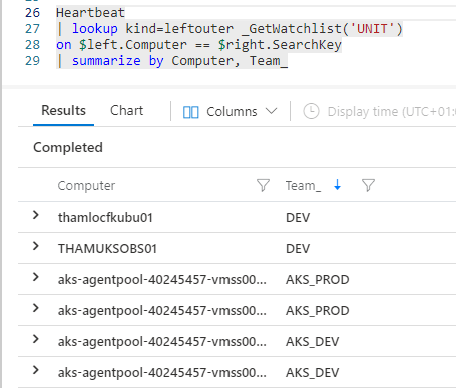
Task: Click the Display time clock icon
Action: pos(311,111)
